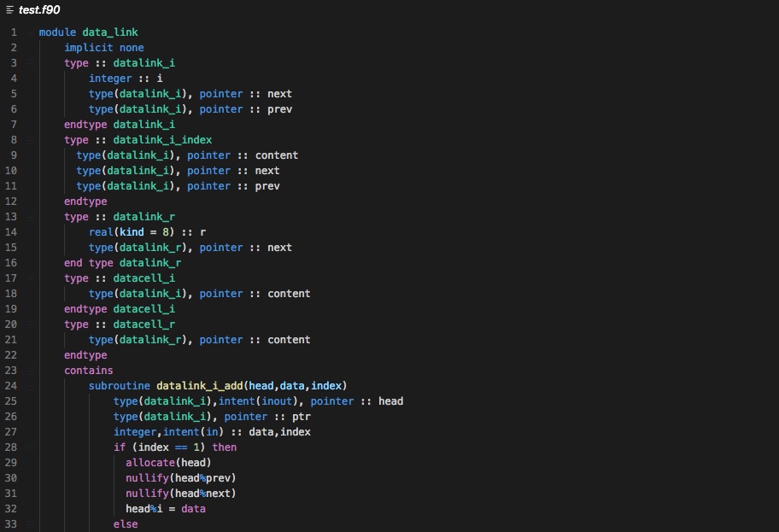Click 'content' identifier on line 18

point(290,294)
